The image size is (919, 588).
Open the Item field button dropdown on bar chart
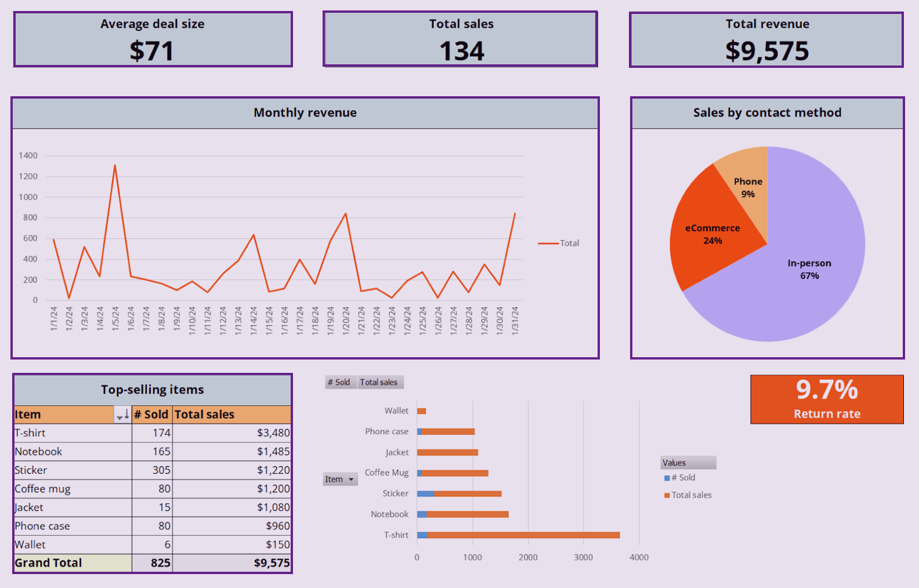tap(340, 479)
